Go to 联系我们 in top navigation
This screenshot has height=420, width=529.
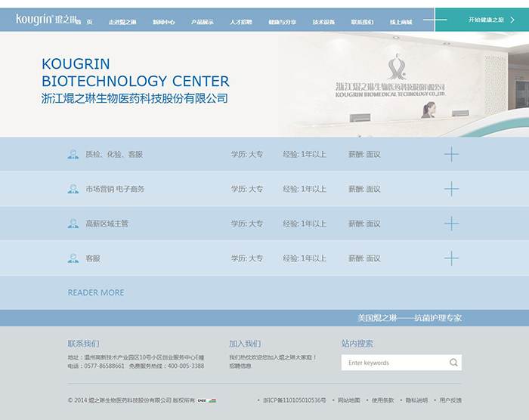tap(362, 22)
